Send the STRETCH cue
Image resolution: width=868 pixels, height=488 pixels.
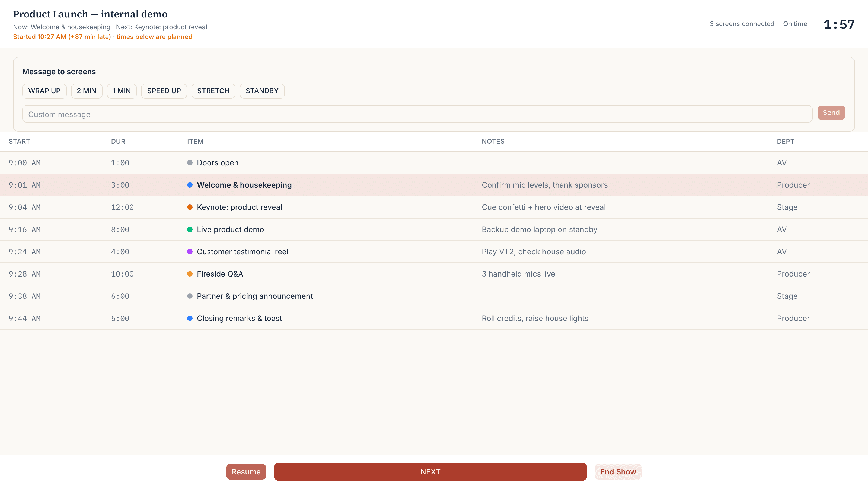213,91
